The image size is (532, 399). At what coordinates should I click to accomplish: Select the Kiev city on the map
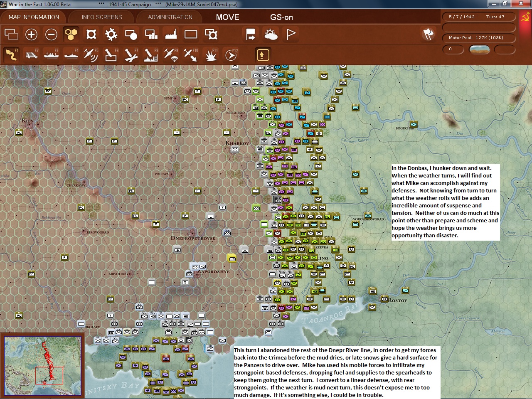click(x=27, y=121)
